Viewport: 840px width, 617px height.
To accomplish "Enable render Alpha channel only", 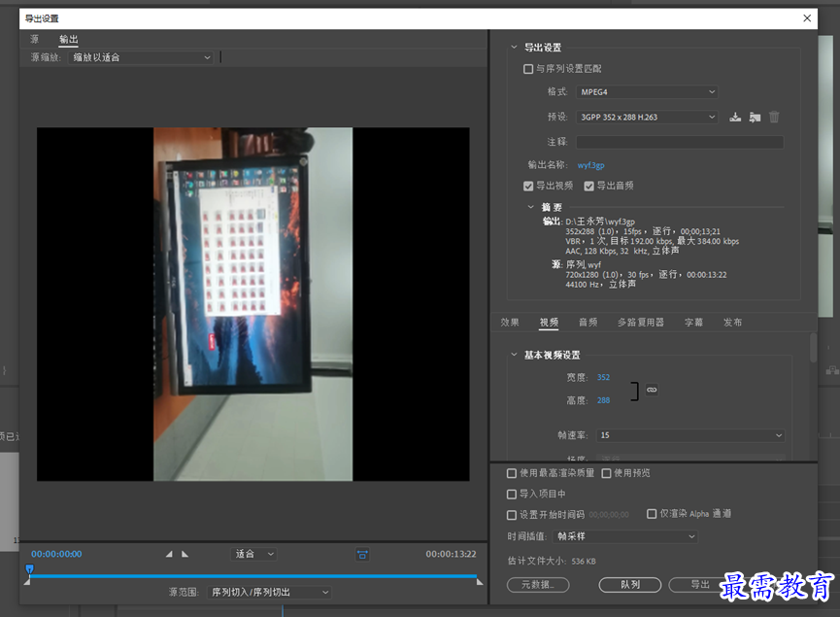I will pyautogui.click(x=652, y=514).
